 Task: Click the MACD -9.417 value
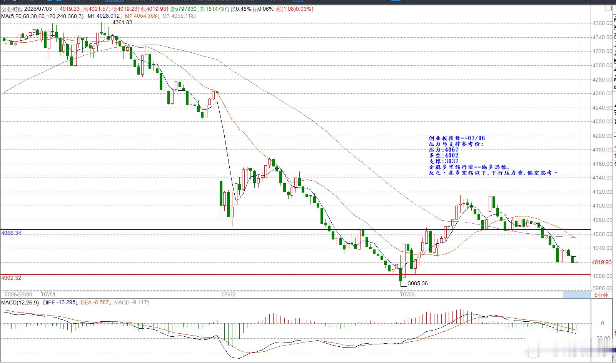(x=132, y=303)
